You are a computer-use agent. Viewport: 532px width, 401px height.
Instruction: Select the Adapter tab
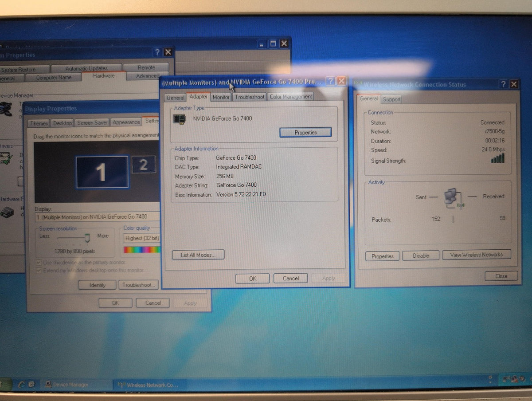(x=198, y=96)
